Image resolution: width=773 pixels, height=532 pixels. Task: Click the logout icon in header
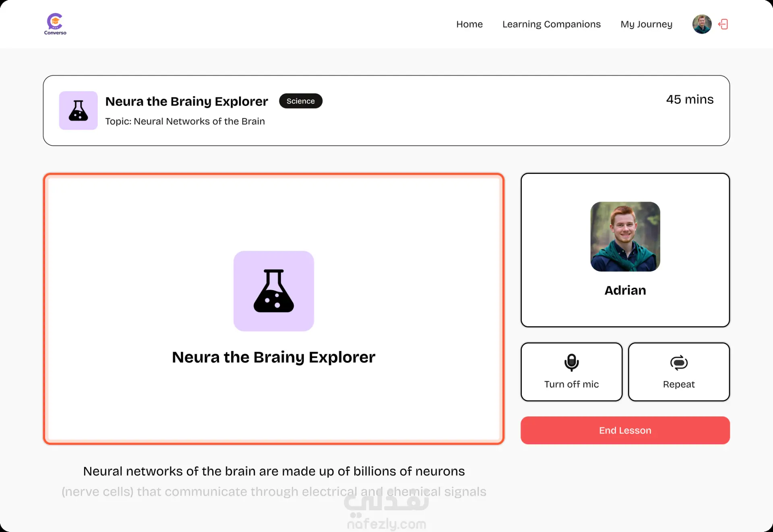723,24
